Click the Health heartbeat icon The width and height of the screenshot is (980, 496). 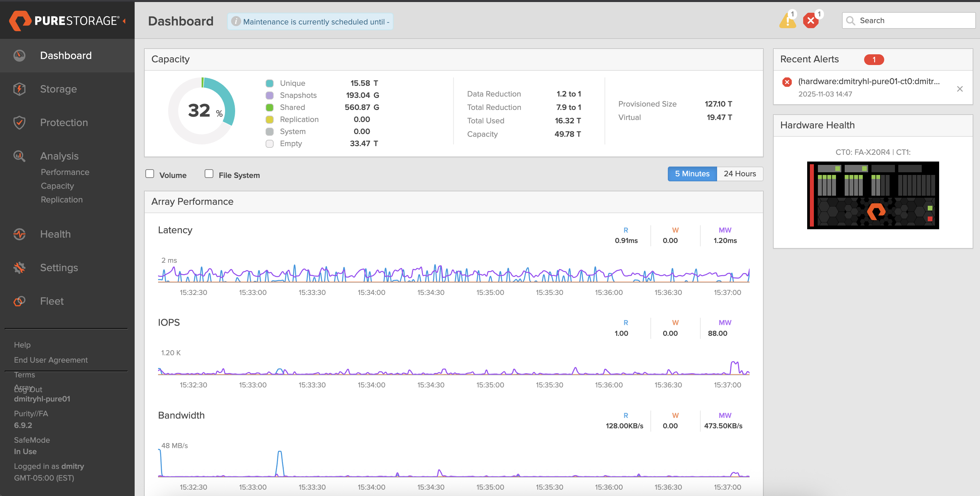(x=19, y=234)
